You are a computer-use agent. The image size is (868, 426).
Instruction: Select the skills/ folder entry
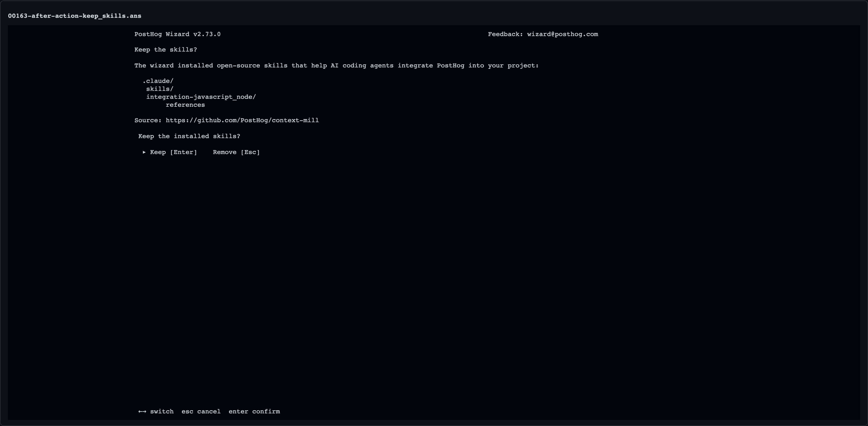pos(160,89)
